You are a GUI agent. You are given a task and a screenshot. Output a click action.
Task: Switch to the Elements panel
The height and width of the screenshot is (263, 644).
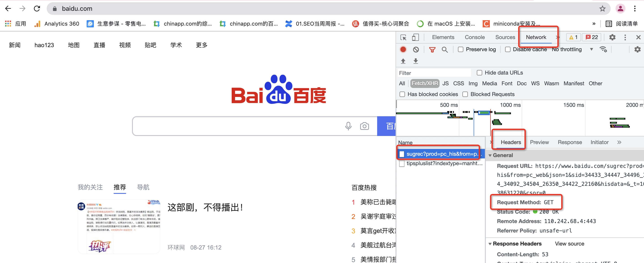[443, 37]
